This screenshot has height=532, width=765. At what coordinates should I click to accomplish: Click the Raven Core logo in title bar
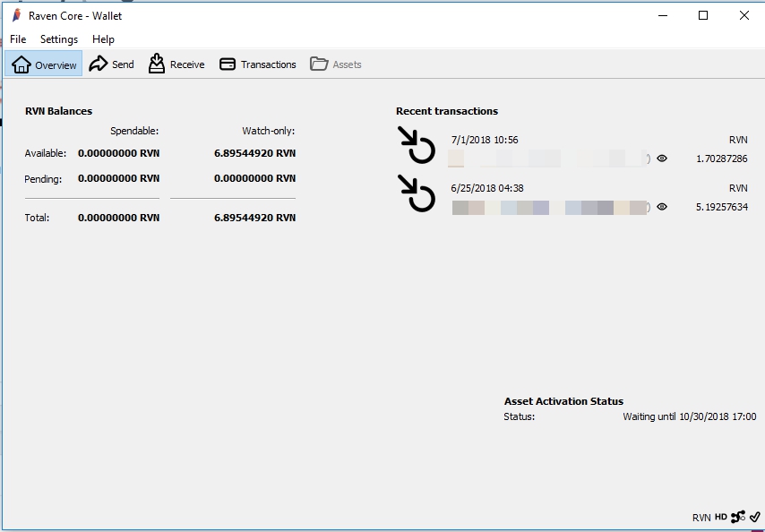coord(17,15)
